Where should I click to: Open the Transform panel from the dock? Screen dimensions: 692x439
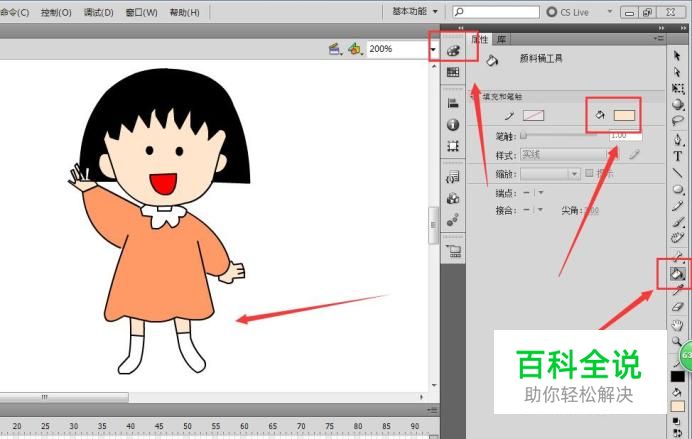tap(453, 146)
